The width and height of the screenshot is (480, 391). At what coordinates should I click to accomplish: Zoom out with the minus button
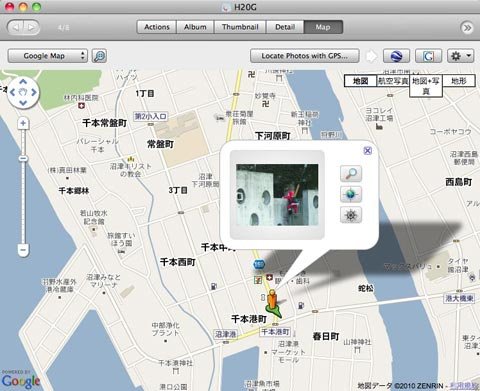click(23, 250)
